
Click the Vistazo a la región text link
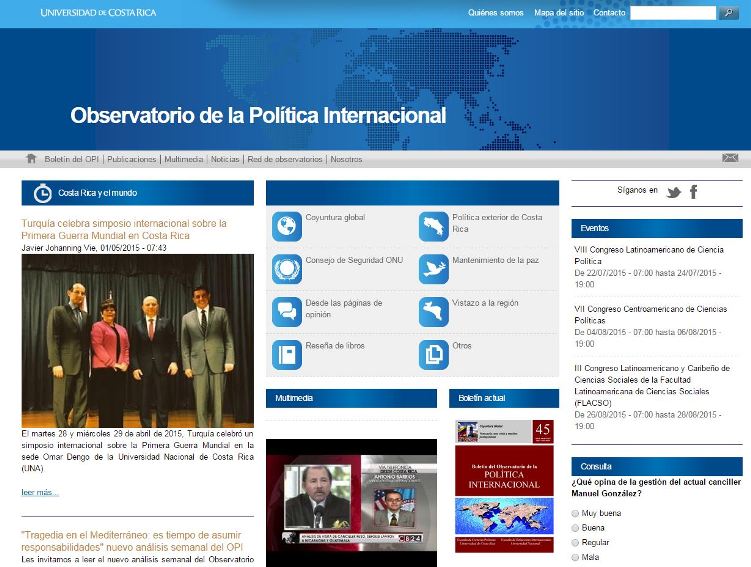click(485, 303)
